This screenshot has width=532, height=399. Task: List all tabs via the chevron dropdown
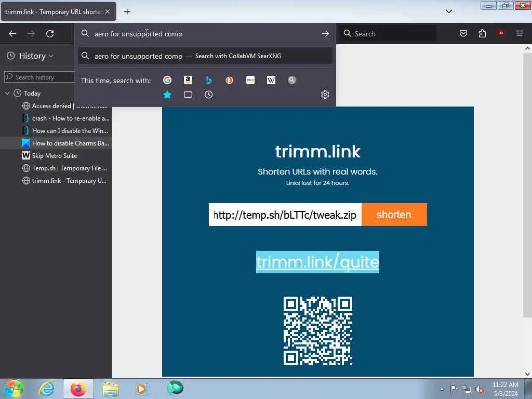pyautogui.click(x=449, y=11)
